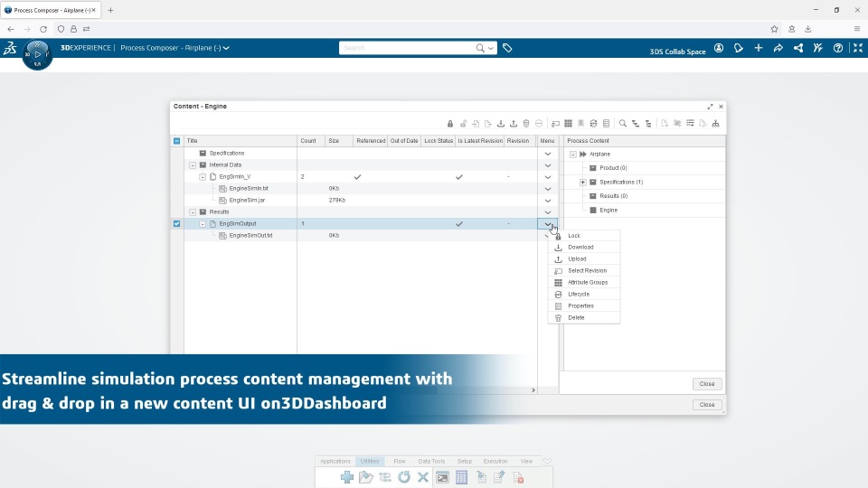Open the menu chevron for EngineSimIn.txt row
868x488 pixels.
pos(548,189)
